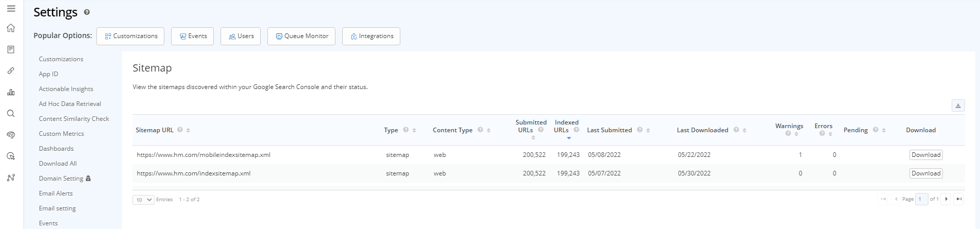Sort table by Warnings column
980x229 pixels.
(x=796, y=134)
